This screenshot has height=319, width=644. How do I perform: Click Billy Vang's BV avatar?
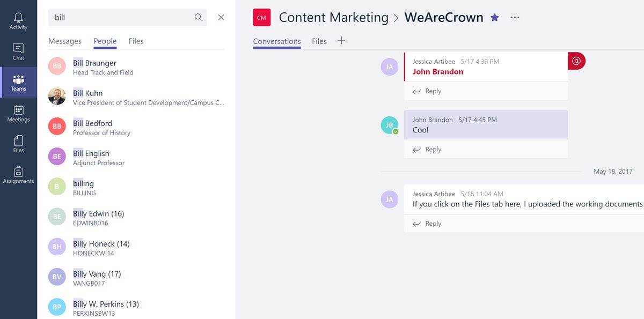pyautogui.click(x=57, y=277)
